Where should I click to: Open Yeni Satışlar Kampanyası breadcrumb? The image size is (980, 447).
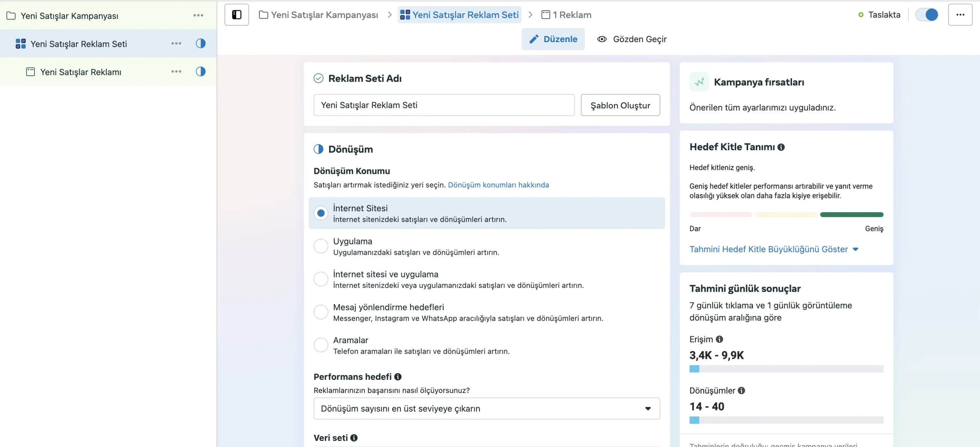[x=318, y=15]
